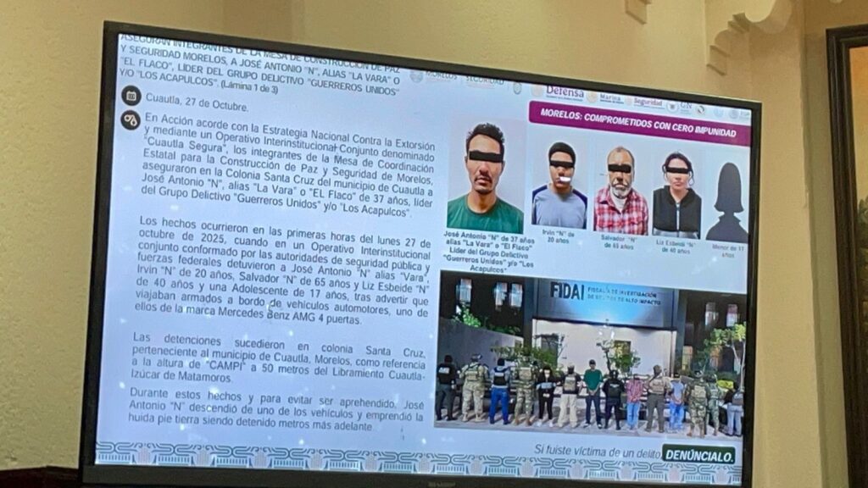Open Liz Esbeide 'N' mugshot photo
The width and height of the screenshot is (868, 488).
tap(676, 196)
